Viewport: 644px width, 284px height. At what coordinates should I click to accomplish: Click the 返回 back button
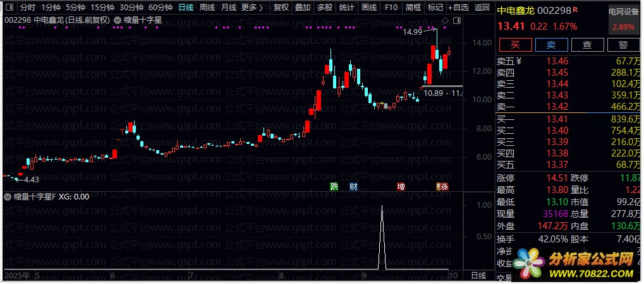click(x=482, y=8)
